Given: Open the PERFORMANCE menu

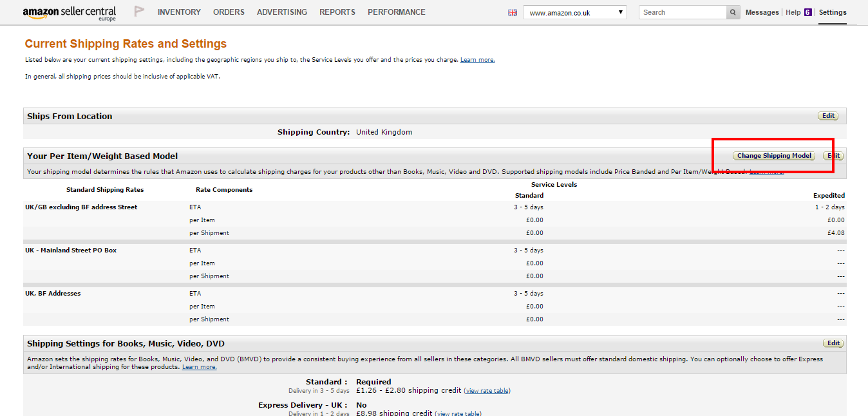Looking at the screenshot, I should coord(397,12).
